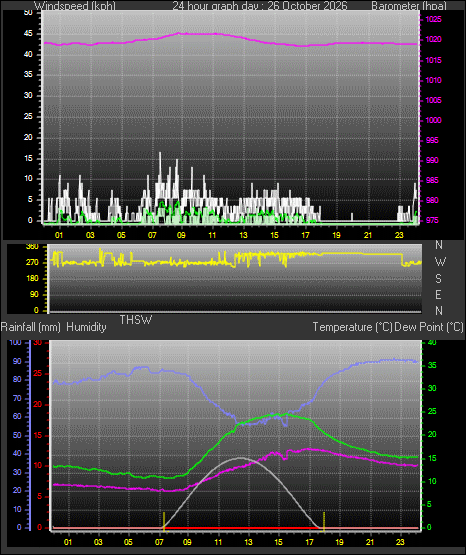
Task: Click hour 11 on the temperature chart
Action: coord(218,542)
